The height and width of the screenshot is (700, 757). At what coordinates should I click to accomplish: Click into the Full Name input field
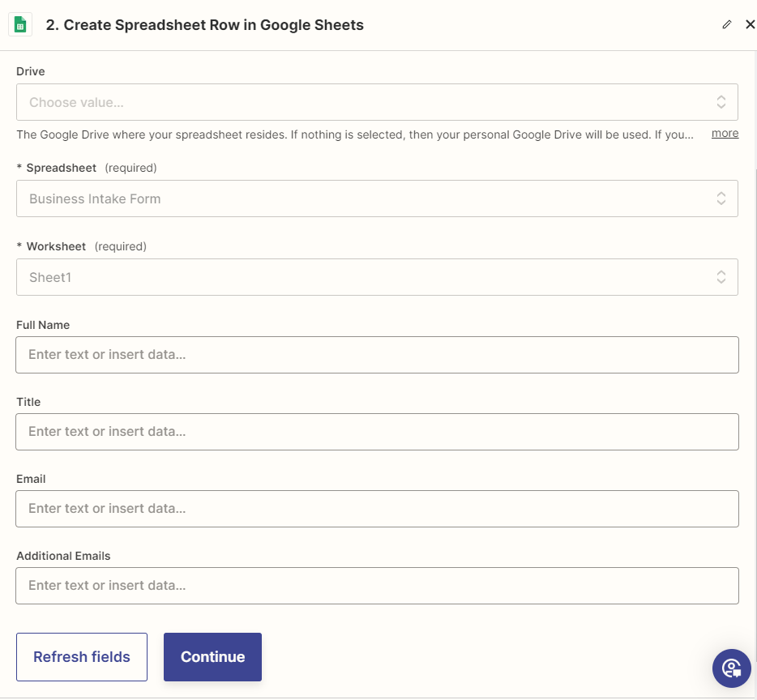(x=377, y=355)
